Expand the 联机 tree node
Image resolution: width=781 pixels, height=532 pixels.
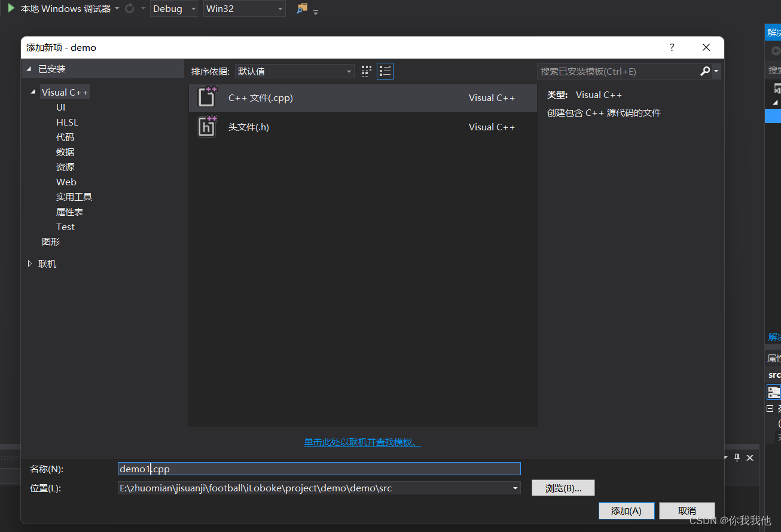[x=30, y=264]
